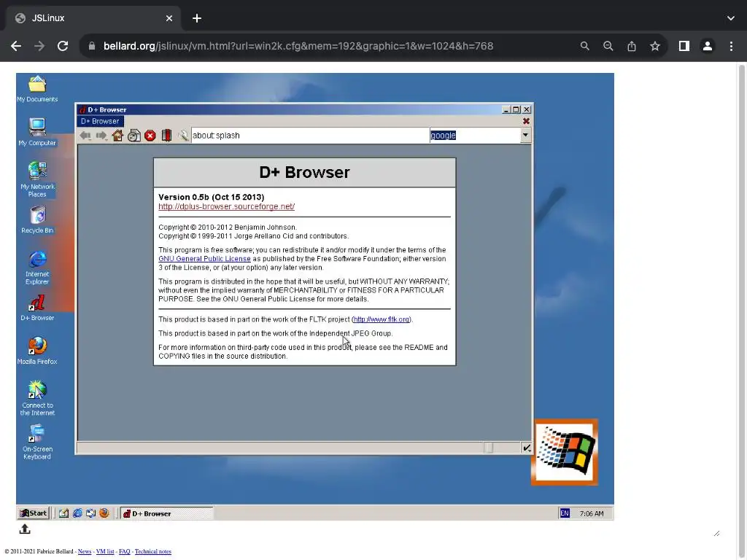Click the third quick launch icon
Viewport: 747px width, 560px height.
click(90, 513)
